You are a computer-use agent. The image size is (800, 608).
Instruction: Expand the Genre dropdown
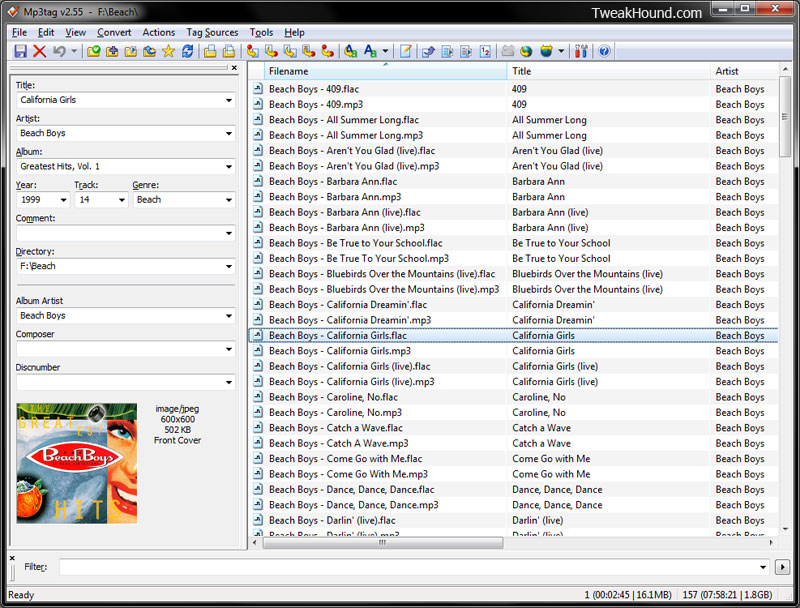point(229,199)
